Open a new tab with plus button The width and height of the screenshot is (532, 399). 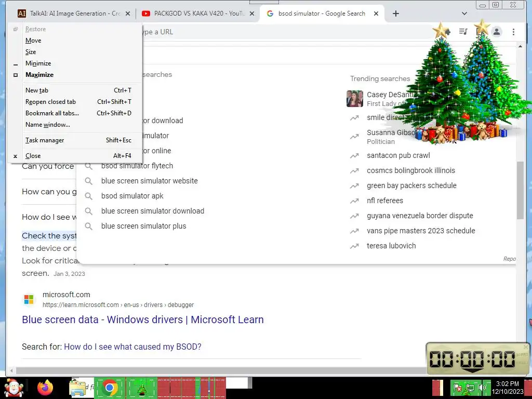pyautogui.click(x=395, y=14)
